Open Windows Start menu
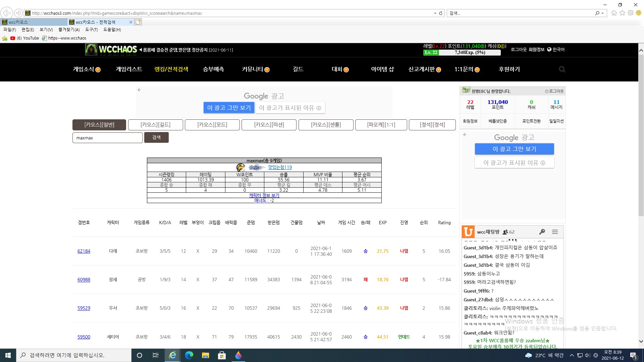 click(8, 355)
